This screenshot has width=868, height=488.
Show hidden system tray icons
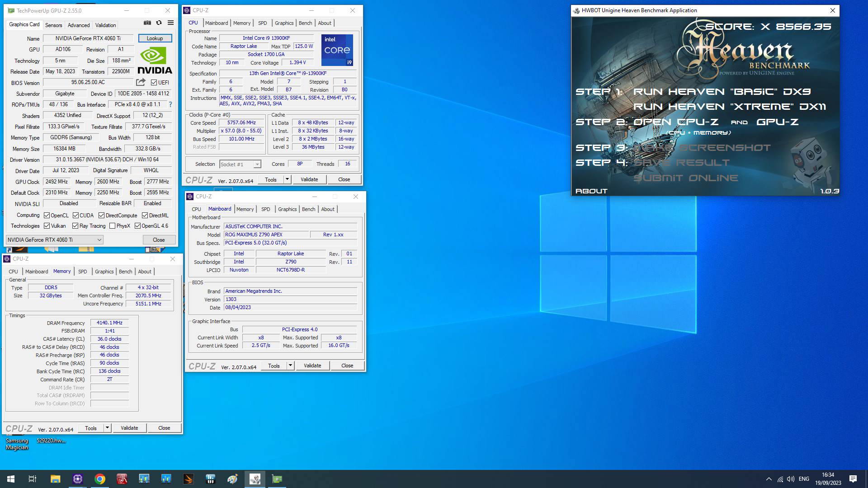point(769,479)
